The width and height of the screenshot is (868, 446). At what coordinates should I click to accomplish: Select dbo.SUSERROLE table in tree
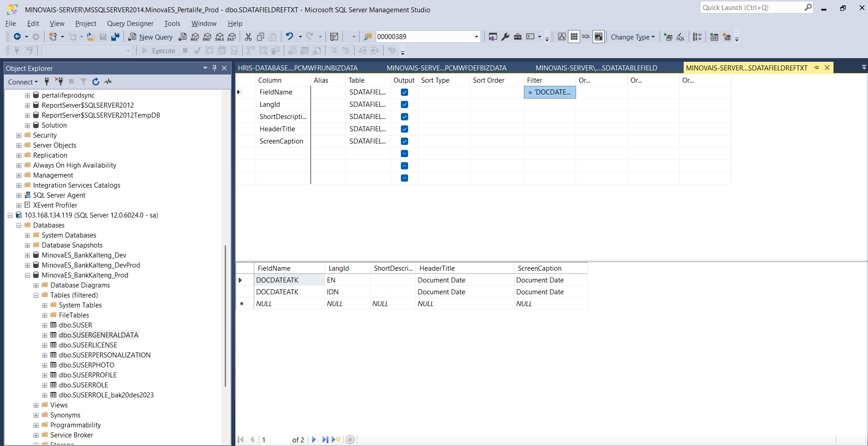[84, 385]
